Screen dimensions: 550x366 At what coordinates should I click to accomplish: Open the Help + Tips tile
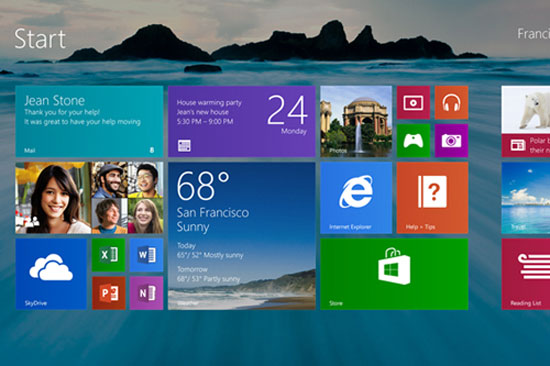[432, 198]
